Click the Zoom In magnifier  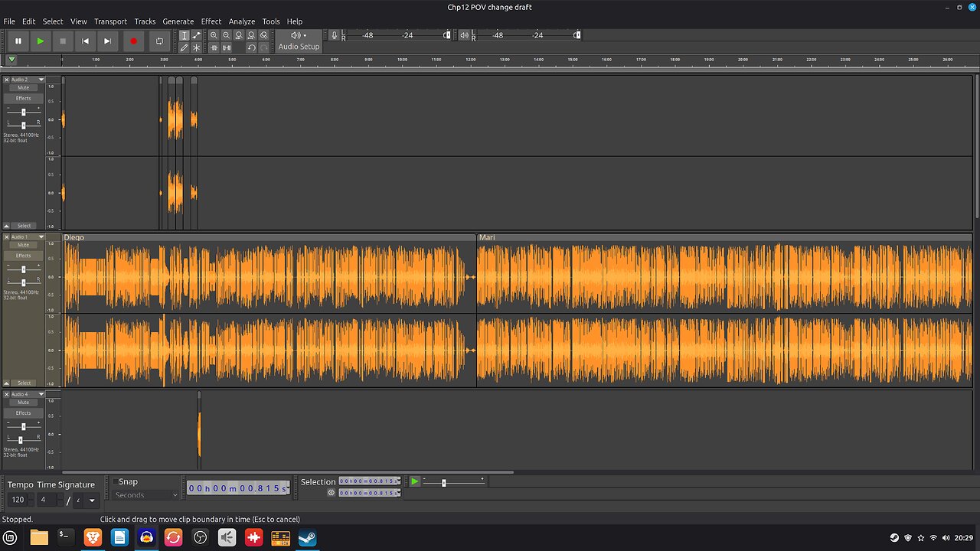click(x=214, y=35)
